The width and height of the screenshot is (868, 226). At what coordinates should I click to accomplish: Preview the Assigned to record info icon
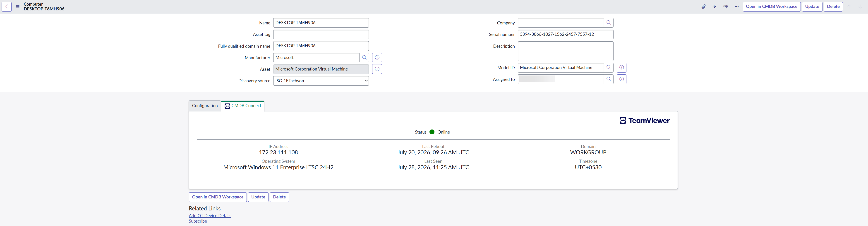tap(622, 79)
